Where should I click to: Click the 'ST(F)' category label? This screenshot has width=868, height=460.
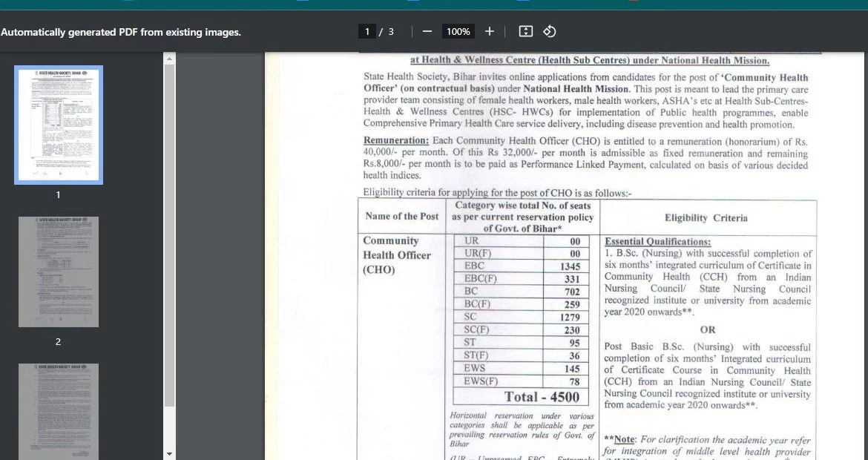tap(476, 355)
